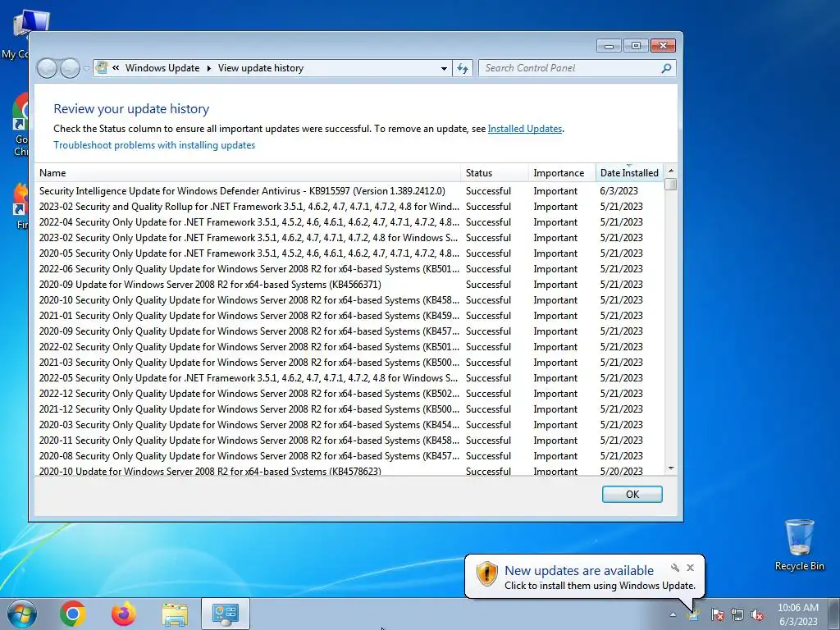Select 2022-06 Security Only Quality Update row

349,269
